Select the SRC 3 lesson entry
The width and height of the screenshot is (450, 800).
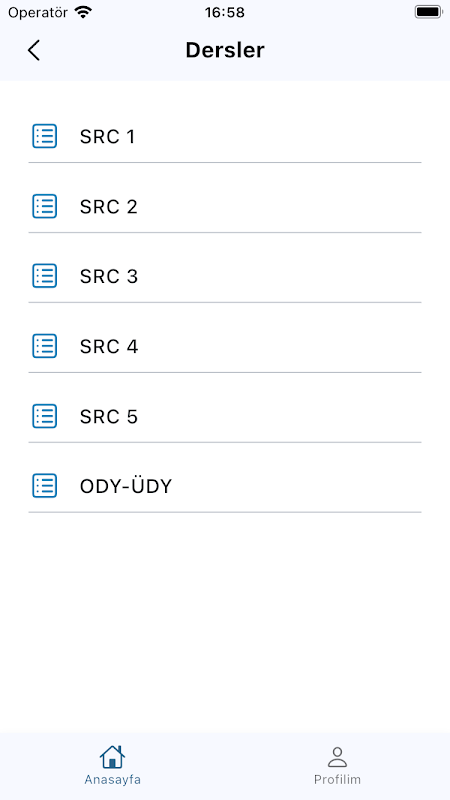(x=225, y=277)
